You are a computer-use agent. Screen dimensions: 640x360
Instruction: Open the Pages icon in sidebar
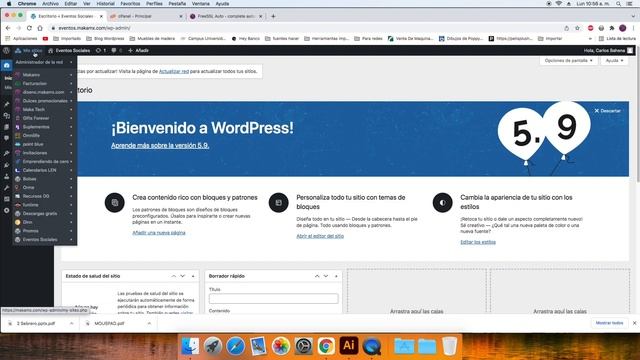tap(7, 127)
